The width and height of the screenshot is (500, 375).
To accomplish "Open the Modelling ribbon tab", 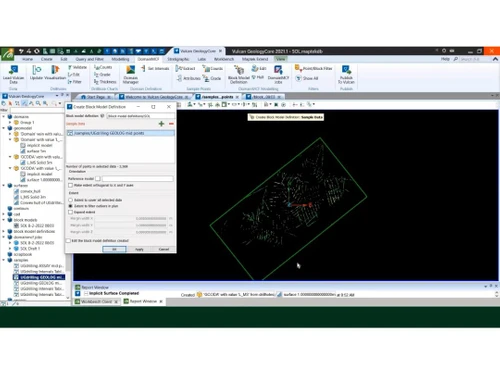I will 120,59.
